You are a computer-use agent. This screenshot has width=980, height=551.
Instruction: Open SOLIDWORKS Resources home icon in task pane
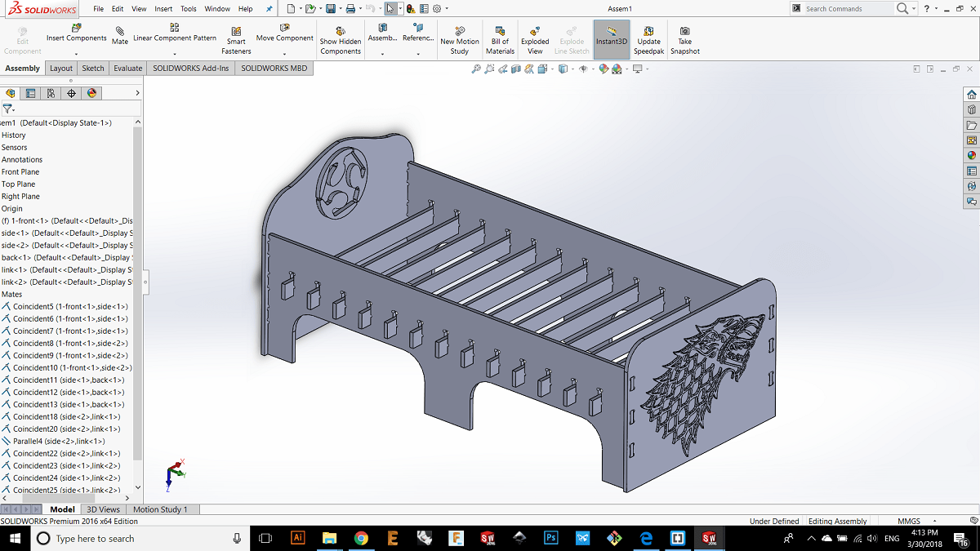click(x=971, y=95)
